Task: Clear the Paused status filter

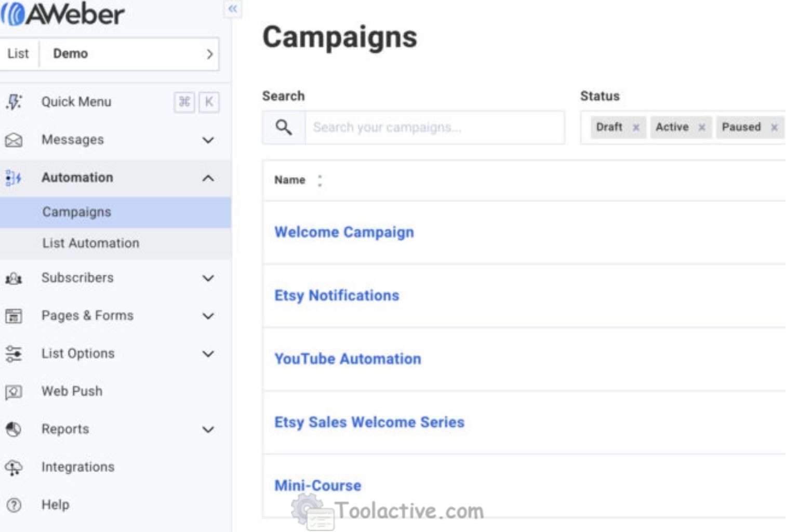Action: pos(774,127)
